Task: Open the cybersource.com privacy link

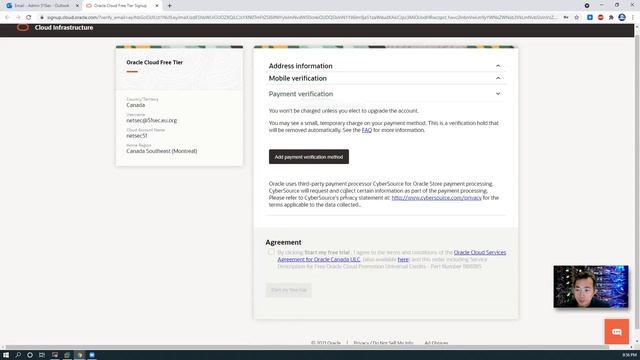Action: [x=436, y=198]
